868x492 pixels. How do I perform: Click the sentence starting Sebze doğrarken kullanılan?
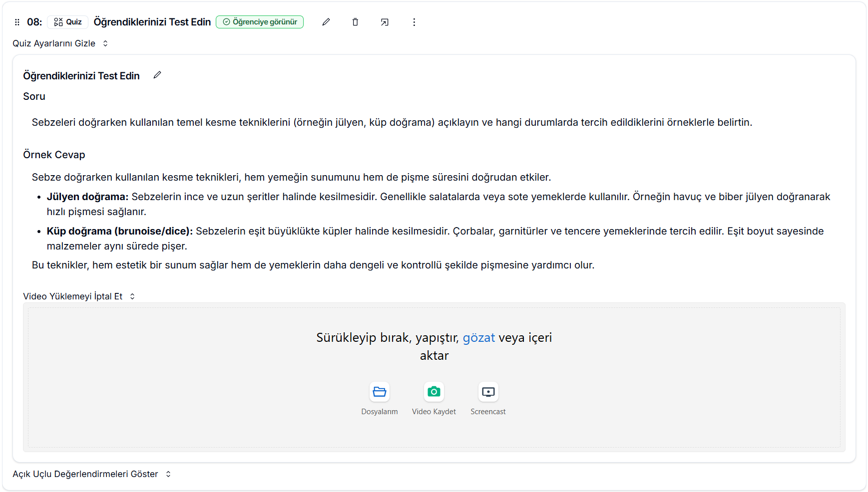pos(291,177)
